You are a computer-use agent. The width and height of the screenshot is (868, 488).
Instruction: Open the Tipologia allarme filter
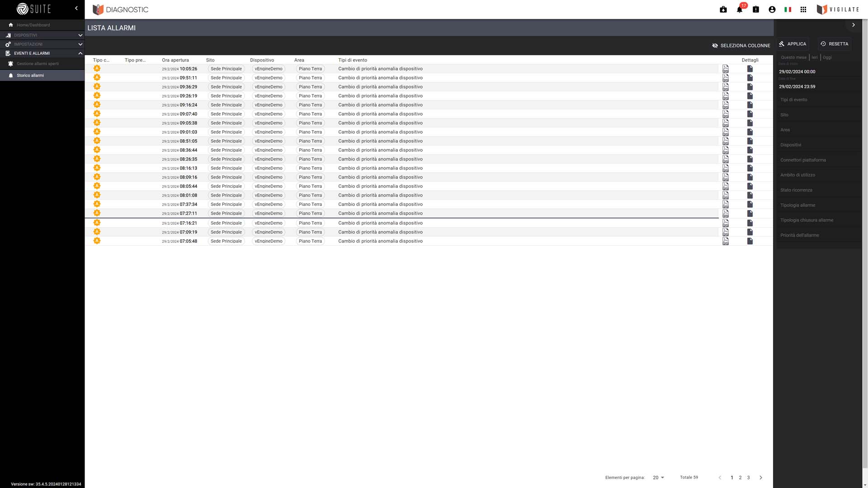[x=819, y=205]
